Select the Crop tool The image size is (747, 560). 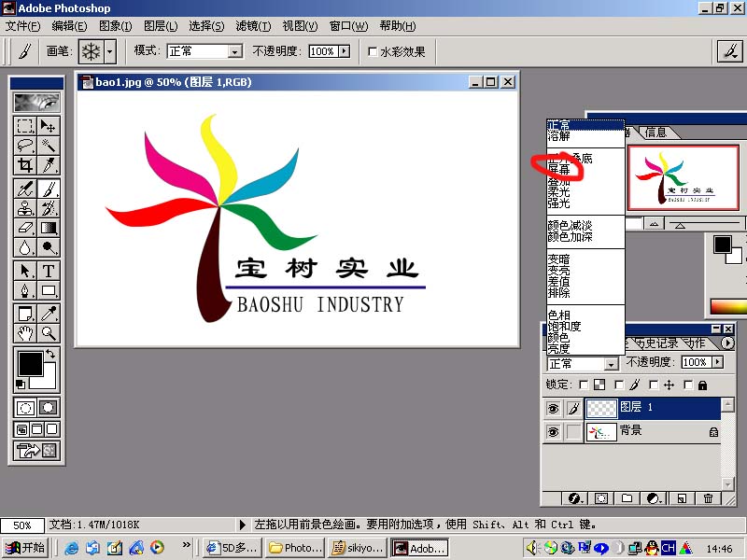coord(25,165)
